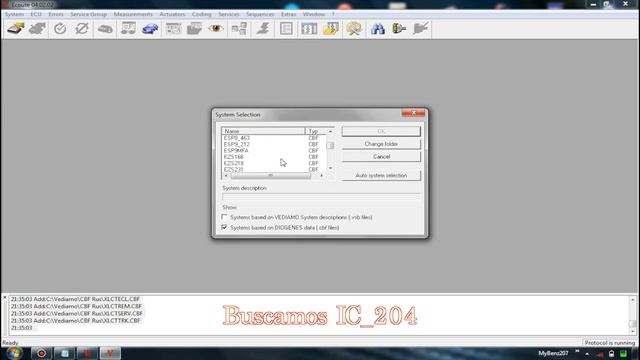This screenshot has width=640, height=360.
Task: Click the crossed-out circle toolbar icon
Action: 82,29
